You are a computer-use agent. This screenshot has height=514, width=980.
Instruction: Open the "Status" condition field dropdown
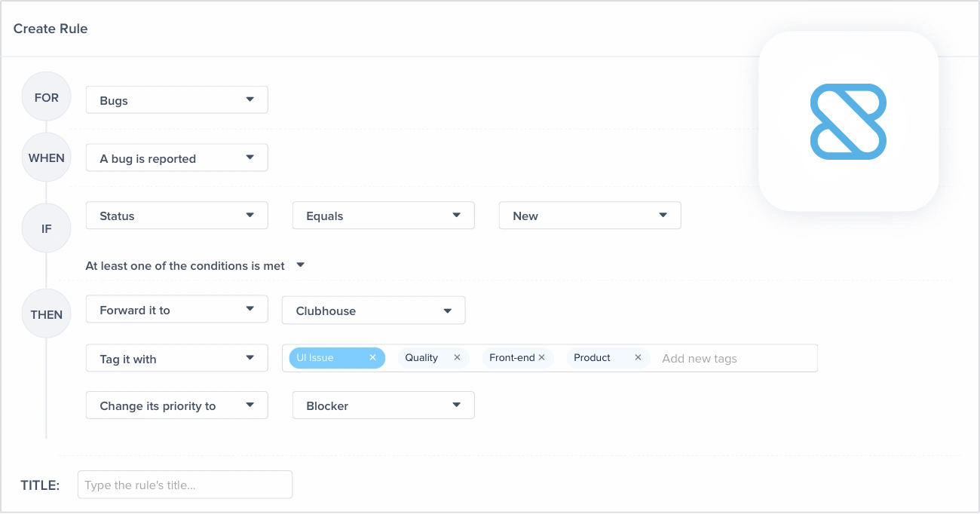coord(176,215)
